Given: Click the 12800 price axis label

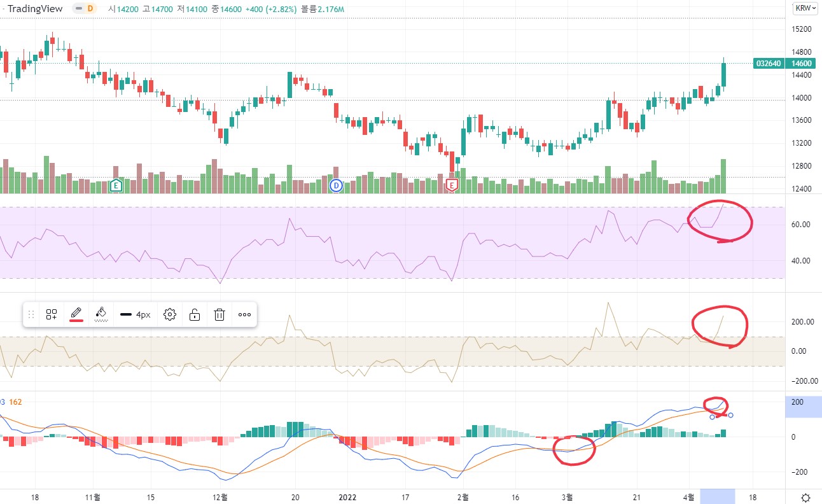Looking at the screenshot, I should (801, 167).
